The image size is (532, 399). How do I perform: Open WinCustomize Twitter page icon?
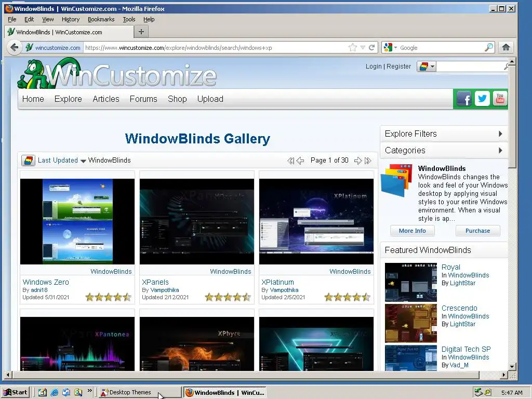pyautogui.click(x=482, y=99)
